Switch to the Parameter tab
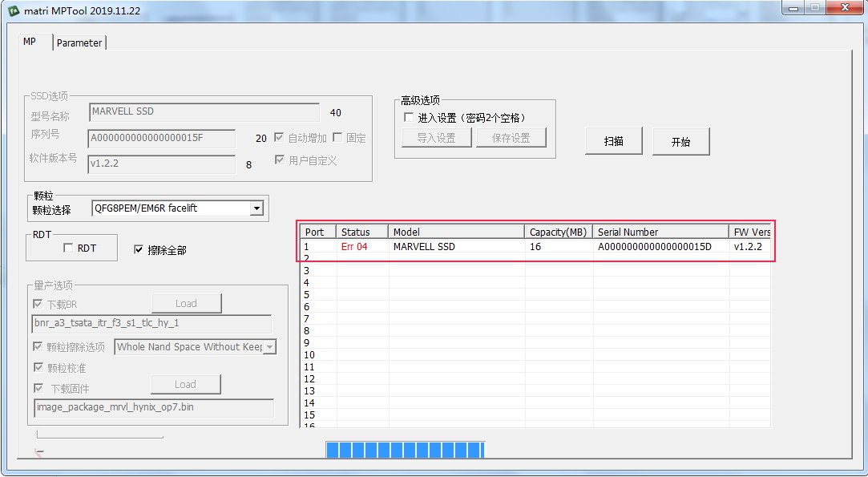This screenshot has height=477, width=868. click(79, 42)
